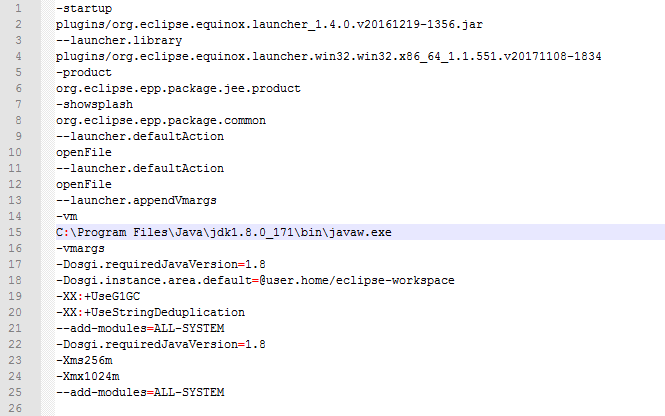Click "--launcher.defaultAction" on line 9
665x416 pixels.
coord(140,137)
